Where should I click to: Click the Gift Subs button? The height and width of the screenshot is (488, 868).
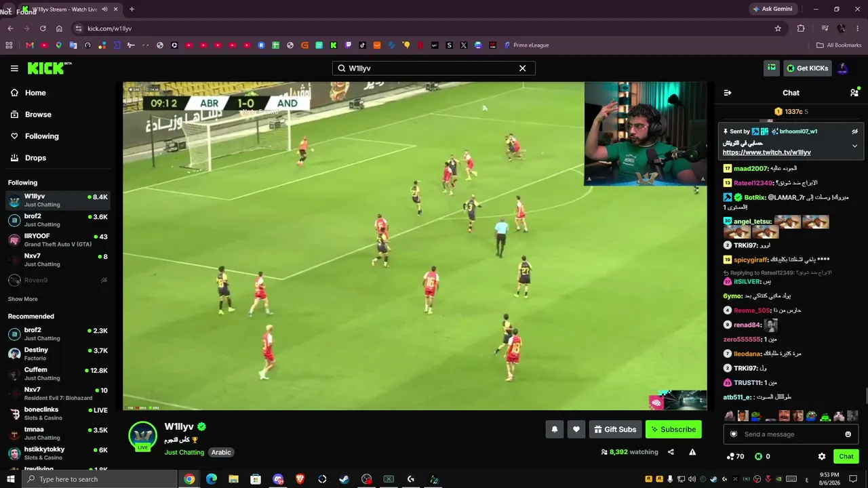pyautogui.click(x=616, y=429)
